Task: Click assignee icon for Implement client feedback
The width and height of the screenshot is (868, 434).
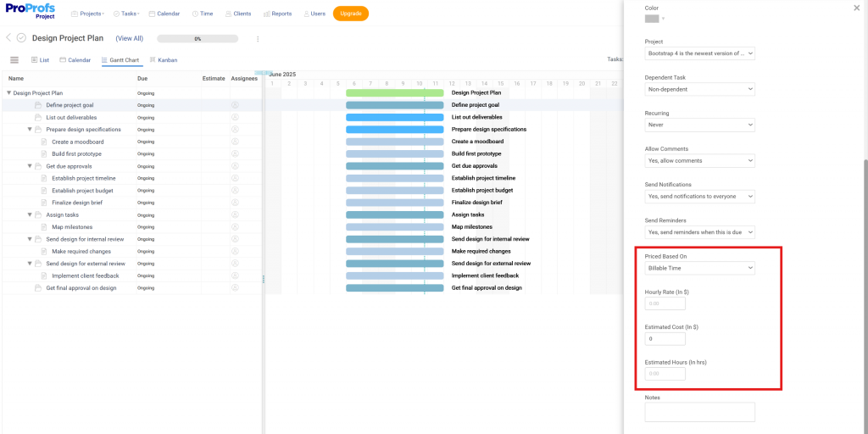Action: click(235, 275)
